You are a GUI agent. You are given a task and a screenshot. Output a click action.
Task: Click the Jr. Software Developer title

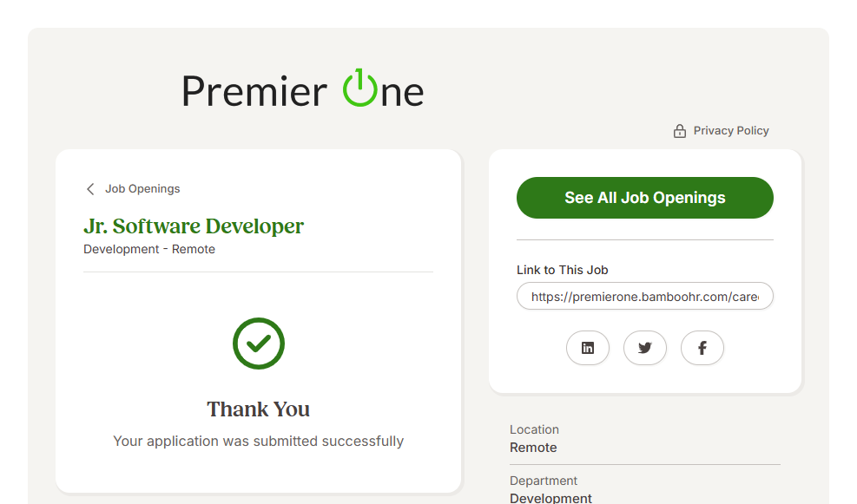point(194,226)
